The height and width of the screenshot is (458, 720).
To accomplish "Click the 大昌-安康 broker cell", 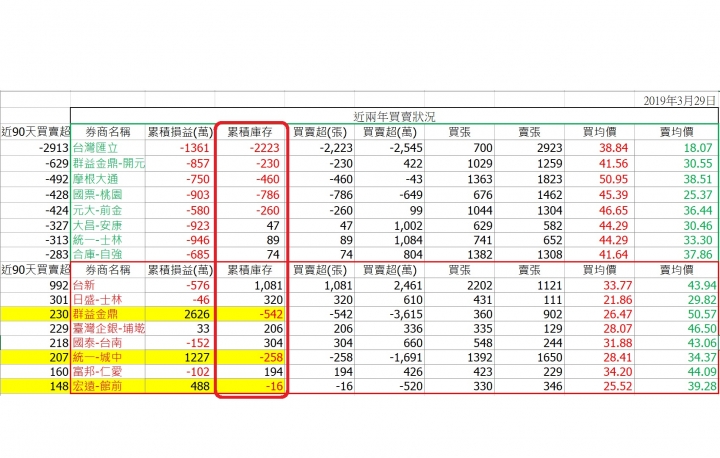I will click(97, 226).
